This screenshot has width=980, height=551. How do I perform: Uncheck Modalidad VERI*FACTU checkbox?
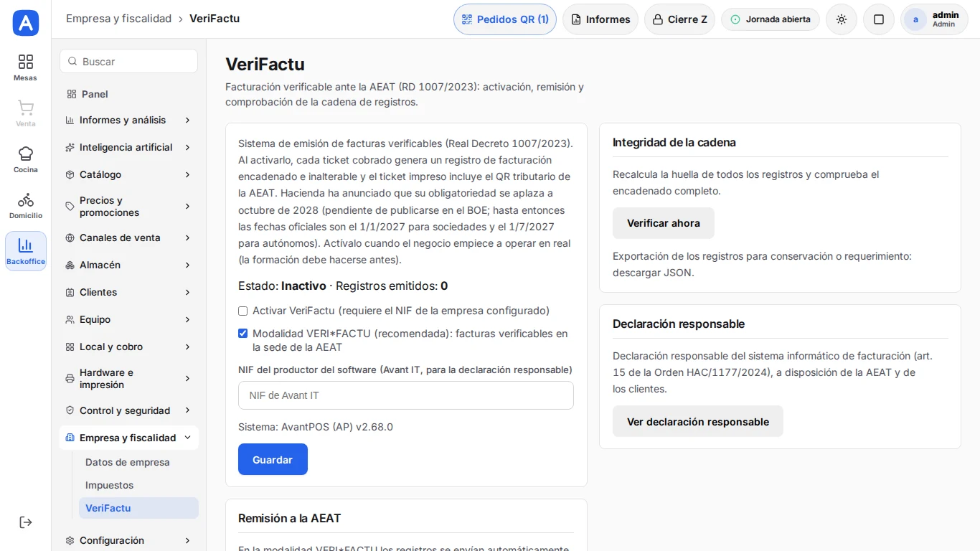243,334
